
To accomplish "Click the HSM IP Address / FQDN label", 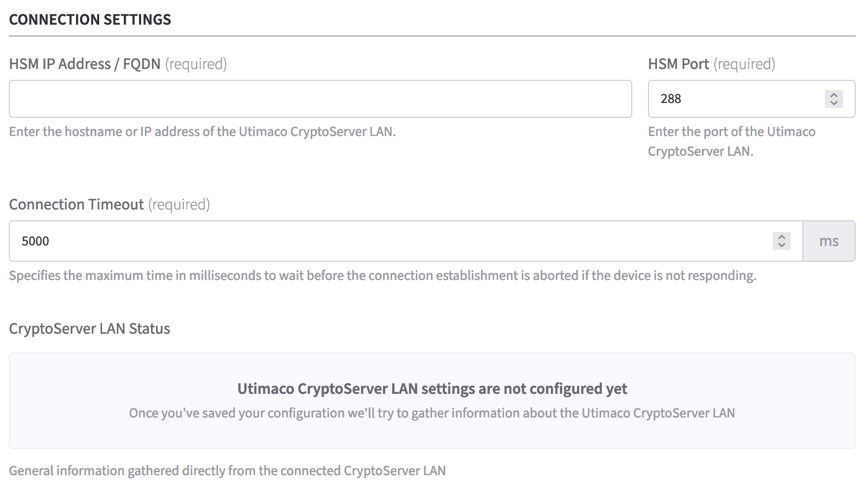I will (x=85, y=64).
